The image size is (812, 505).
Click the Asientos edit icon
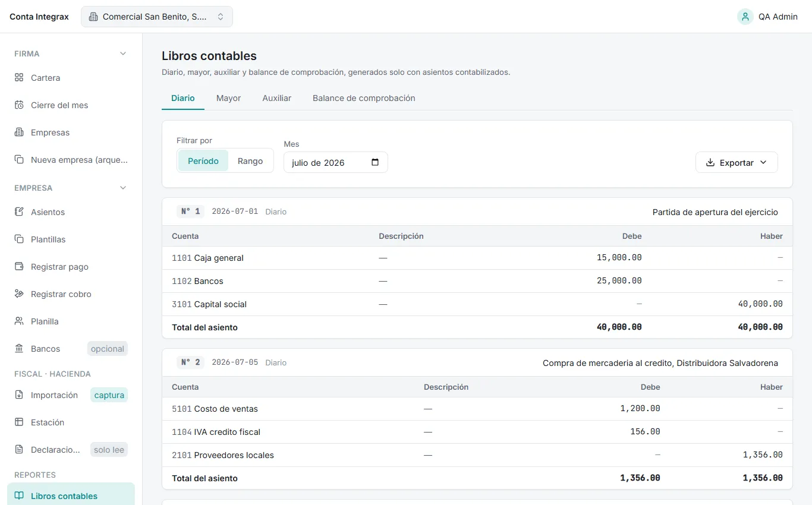19,212
